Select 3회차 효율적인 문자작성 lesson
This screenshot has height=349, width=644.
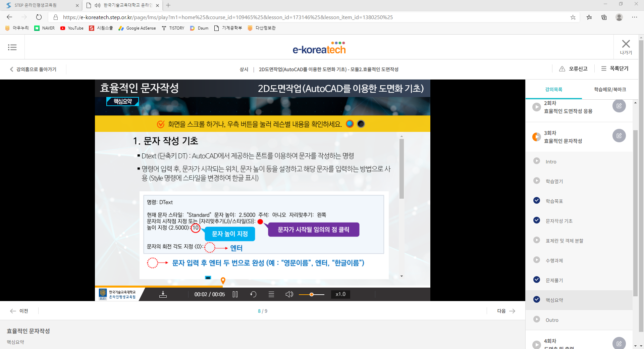(x=563, y=137)
